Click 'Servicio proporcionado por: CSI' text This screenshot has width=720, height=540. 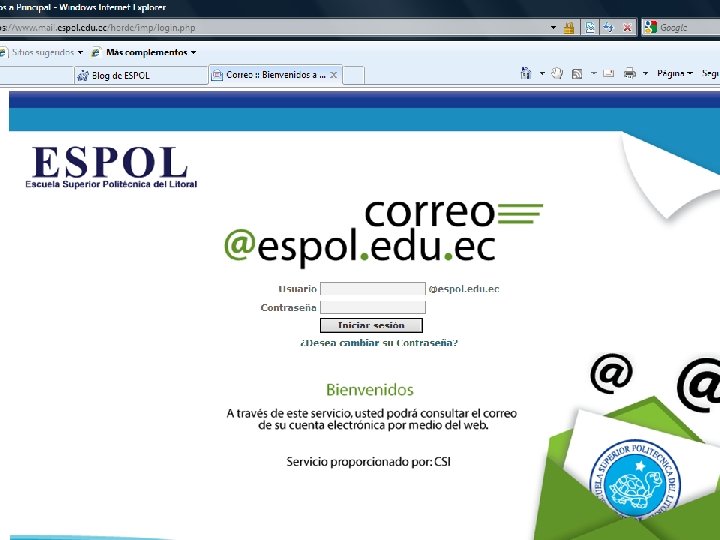pyautogui.click(x=368, y=462)
